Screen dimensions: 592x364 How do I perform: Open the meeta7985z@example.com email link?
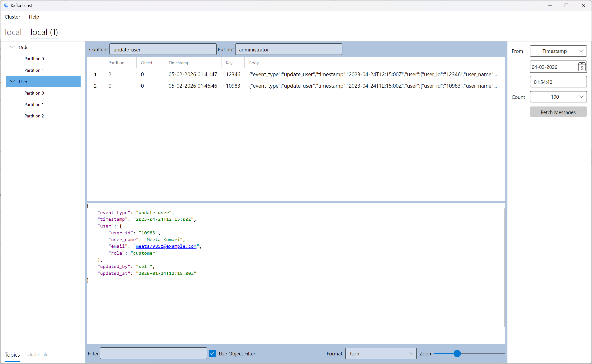[166, 246]
